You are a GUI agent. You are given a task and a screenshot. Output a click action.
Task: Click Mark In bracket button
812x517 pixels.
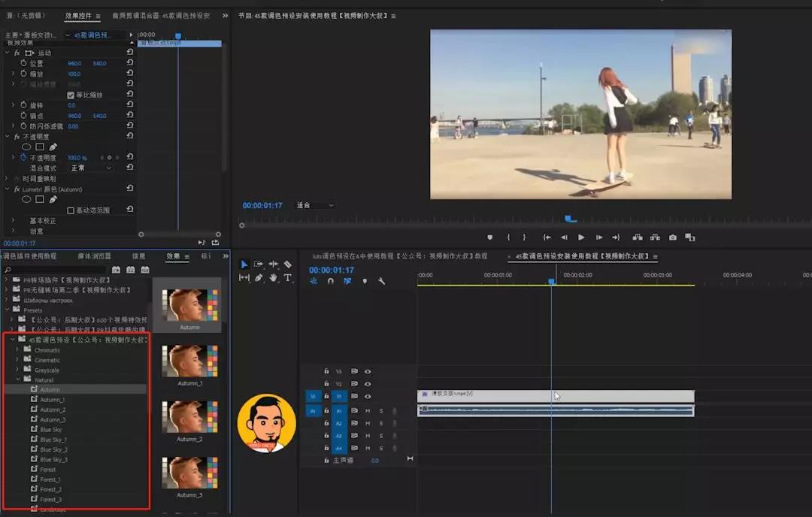click(508, 237)
